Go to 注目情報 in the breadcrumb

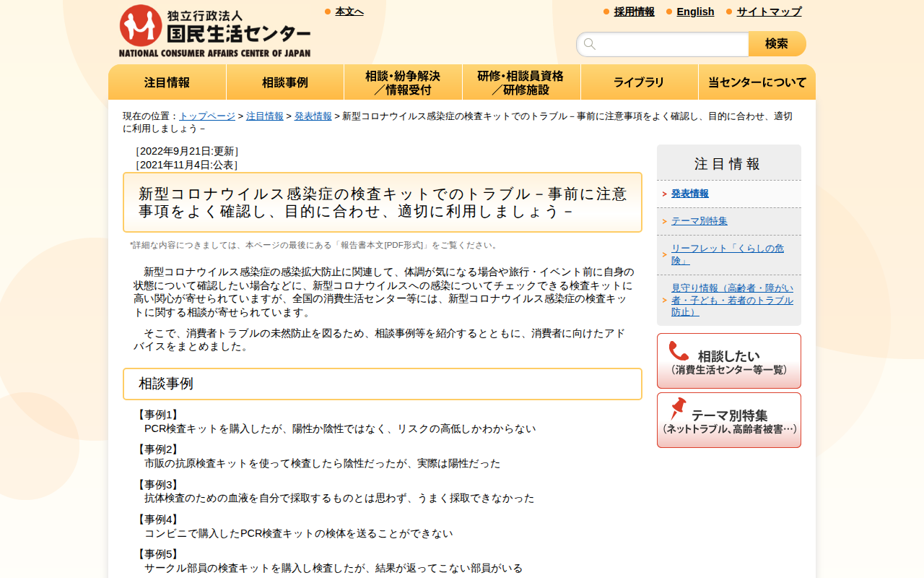[x=265, y=116]
